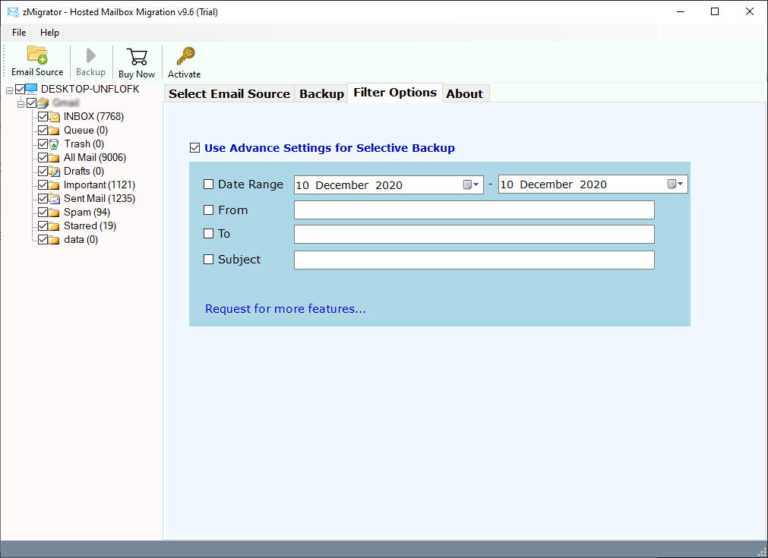
Task: Select the All Mail folder icon
Action: pos(54,158)
